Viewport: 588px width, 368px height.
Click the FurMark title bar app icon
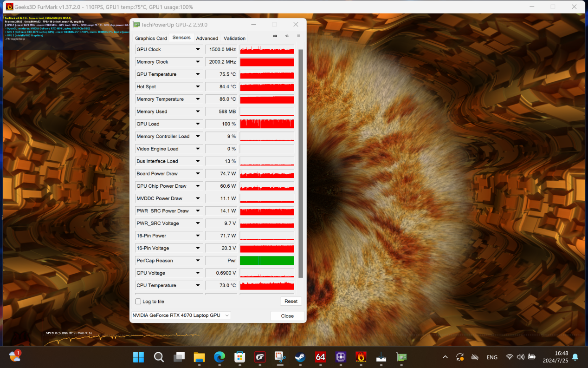[x=9, y=7]
